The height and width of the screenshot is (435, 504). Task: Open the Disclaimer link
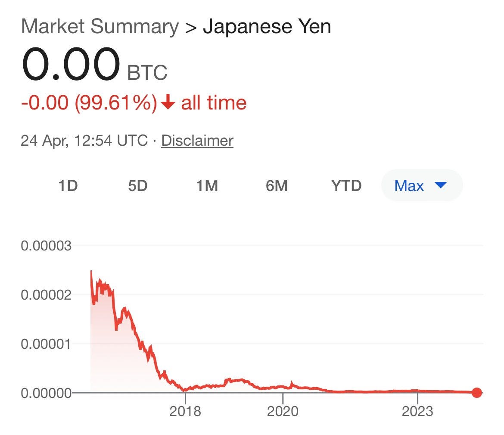point(196,140)
